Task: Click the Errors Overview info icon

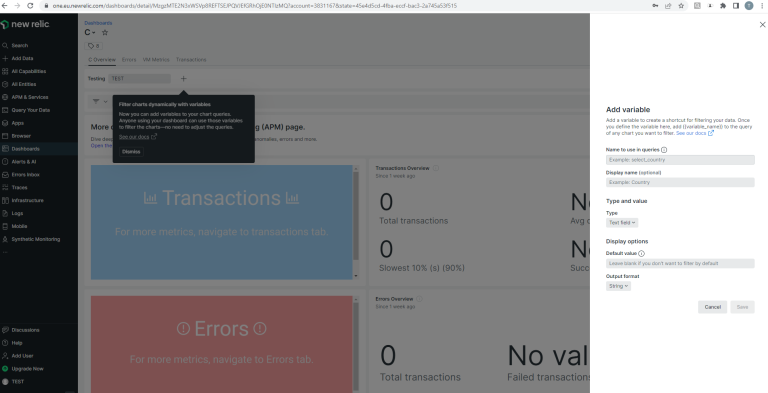Action: pyautogui.click(x=419, y=298)
